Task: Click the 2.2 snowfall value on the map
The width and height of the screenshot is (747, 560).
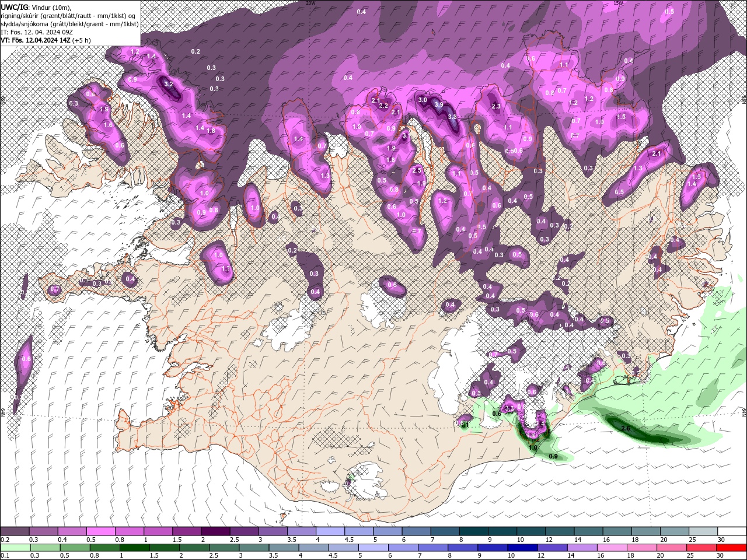Action: (383, 106)
